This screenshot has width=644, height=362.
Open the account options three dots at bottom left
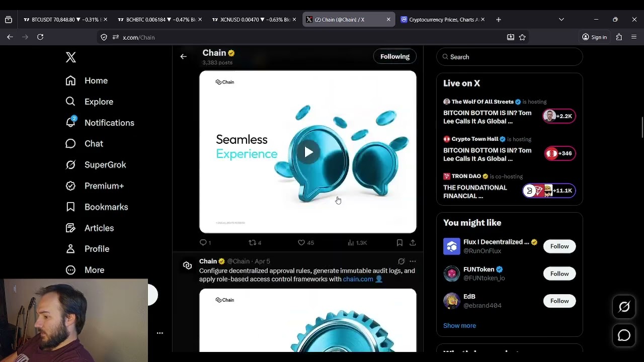point(160,333)
